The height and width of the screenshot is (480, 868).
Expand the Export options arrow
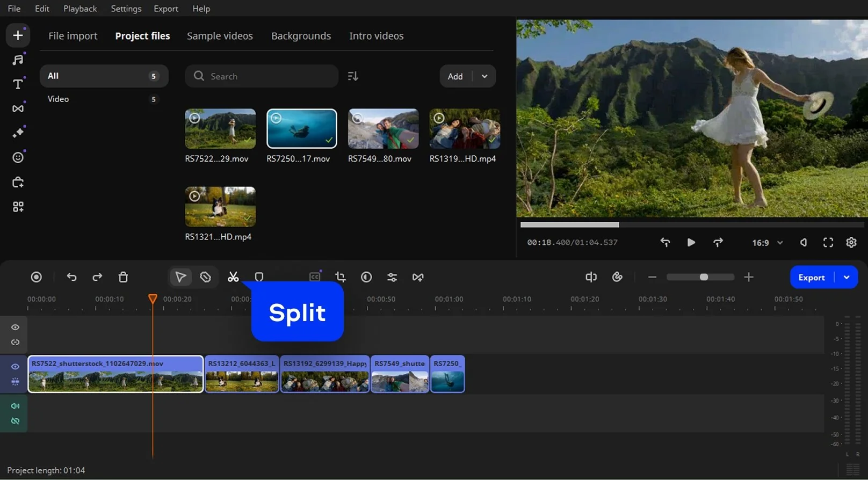[847, 278]
